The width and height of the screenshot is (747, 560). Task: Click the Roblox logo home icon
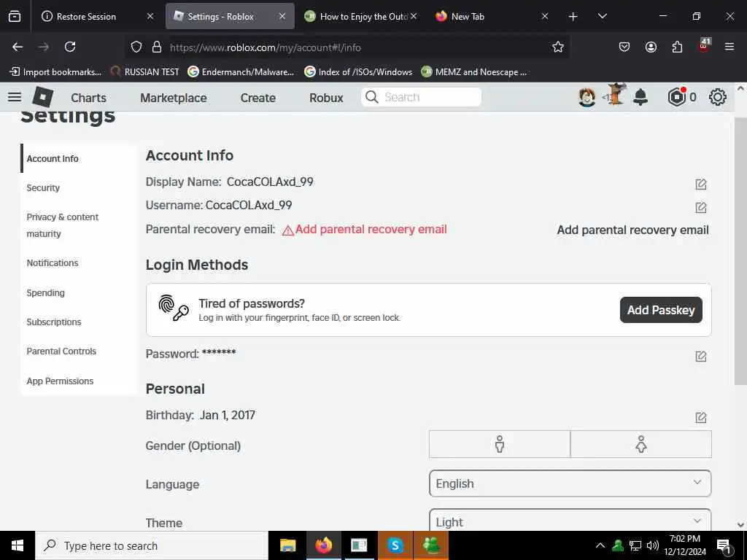click(43, 97)
